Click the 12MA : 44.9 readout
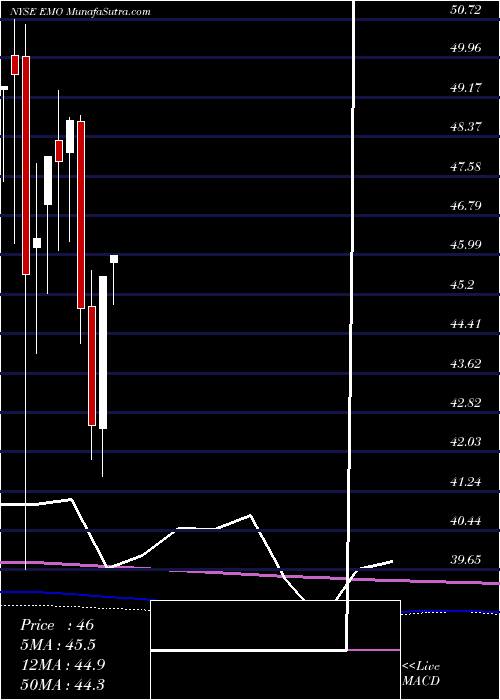 (62, 665)
